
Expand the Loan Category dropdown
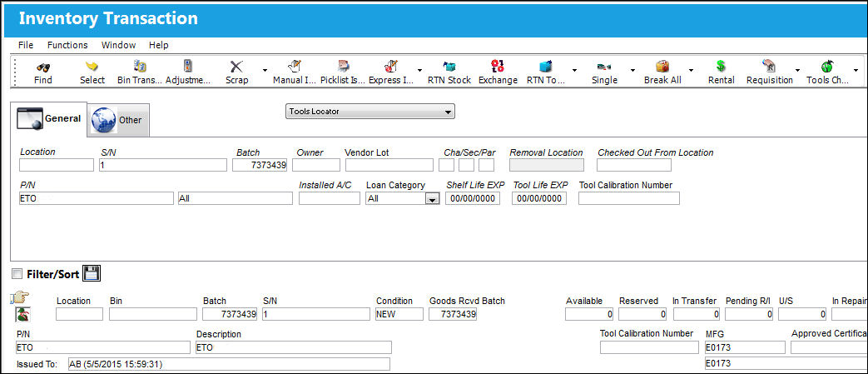point(432,198)
